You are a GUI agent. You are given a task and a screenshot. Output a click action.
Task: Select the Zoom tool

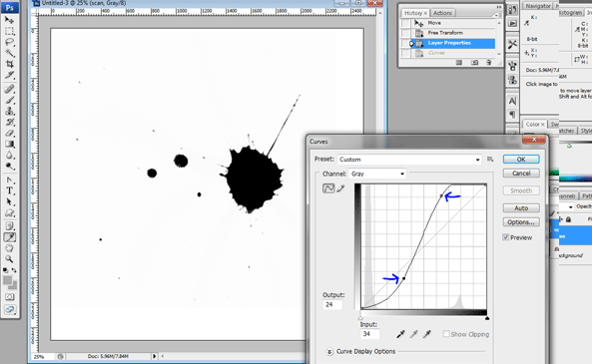9,259
